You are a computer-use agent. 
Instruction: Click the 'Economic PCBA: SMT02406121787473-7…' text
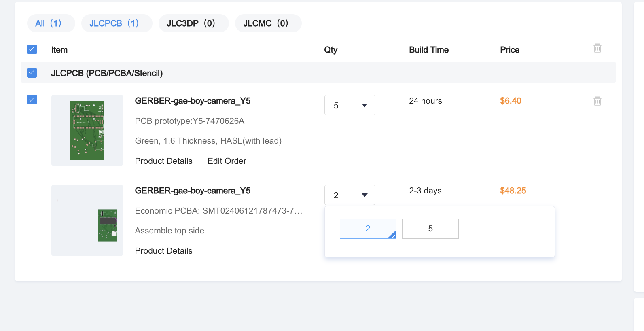(x=218, y=211)
